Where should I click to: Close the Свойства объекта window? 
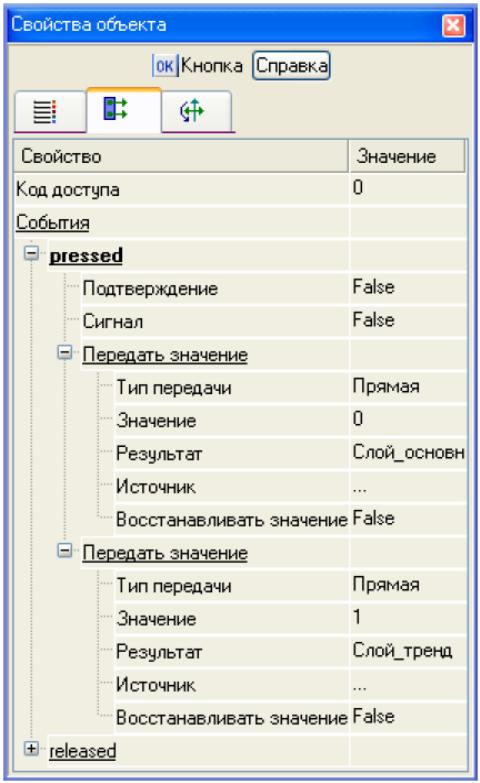click(454, 25)
